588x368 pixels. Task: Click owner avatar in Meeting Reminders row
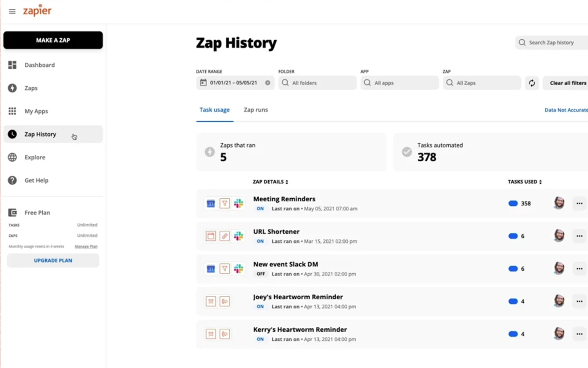[559, 203]
